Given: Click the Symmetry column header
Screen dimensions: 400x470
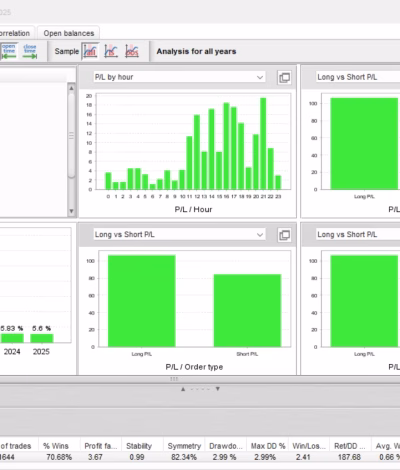Looking at the screenshot, I should pos(184,446).
